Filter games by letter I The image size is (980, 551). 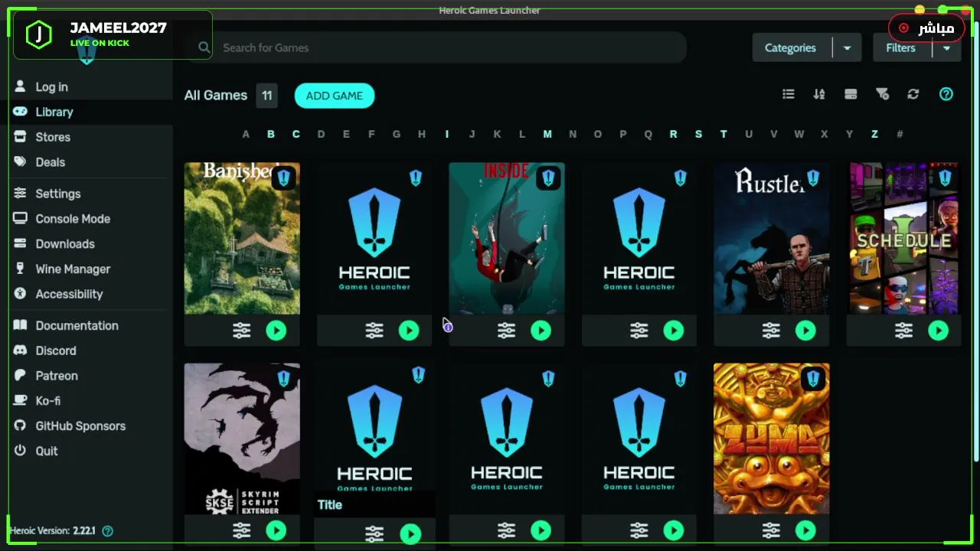pos(447,134)
